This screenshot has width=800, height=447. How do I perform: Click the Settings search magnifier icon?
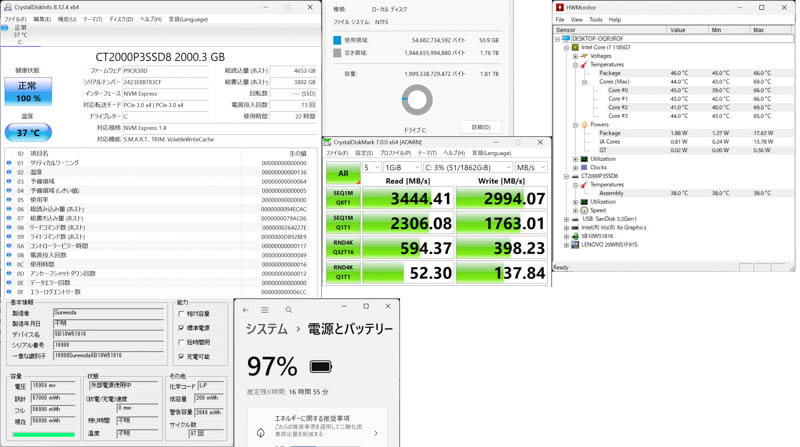(x=288, y=310)
